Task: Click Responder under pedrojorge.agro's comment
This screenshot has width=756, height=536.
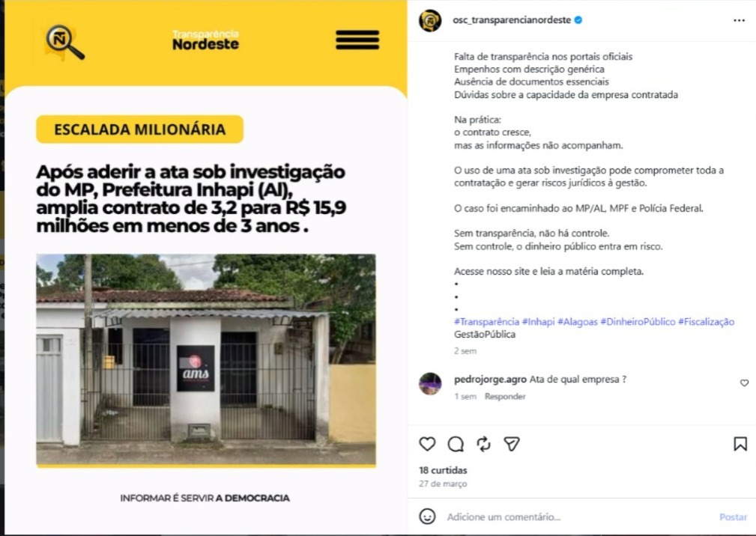Action: point(505,396)
